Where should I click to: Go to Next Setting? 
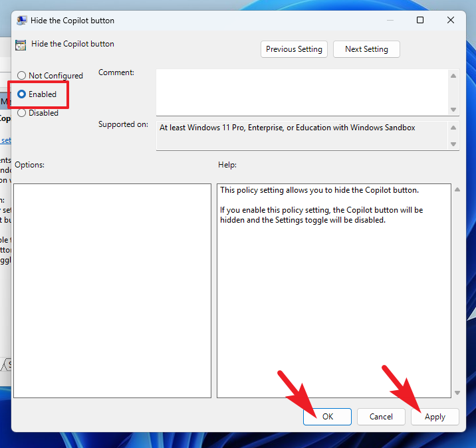click(x=366, y=49)
